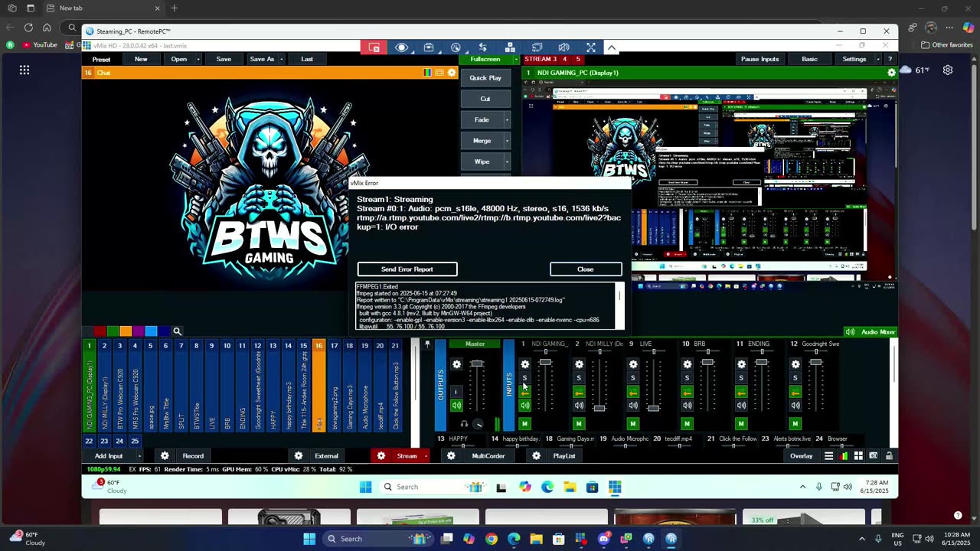This screenshot has width=980, height=551.
Task: Mute the Master output speaker
Action: [456, 406]
